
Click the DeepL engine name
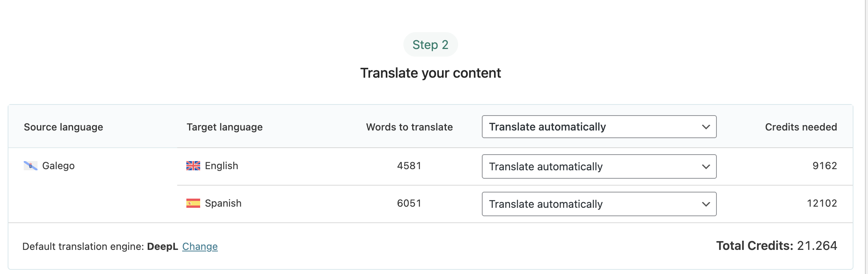[163, 246]
